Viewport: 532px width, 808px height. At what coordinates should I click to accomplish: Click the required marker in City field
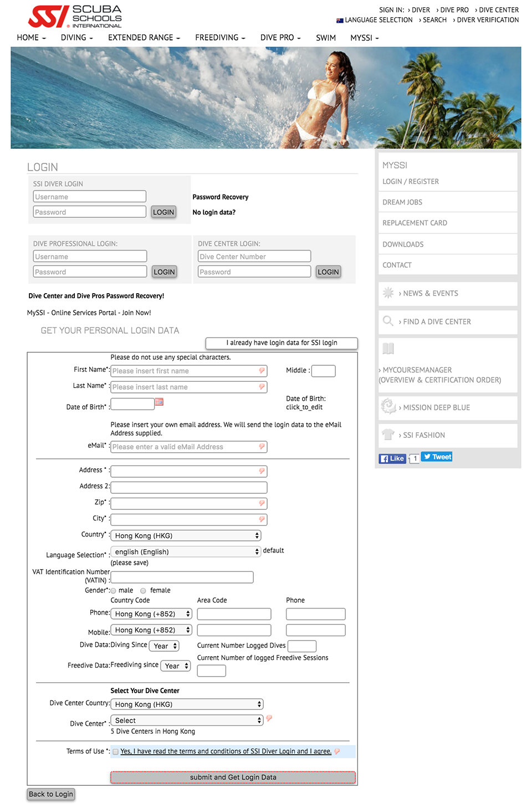point(262,519)
